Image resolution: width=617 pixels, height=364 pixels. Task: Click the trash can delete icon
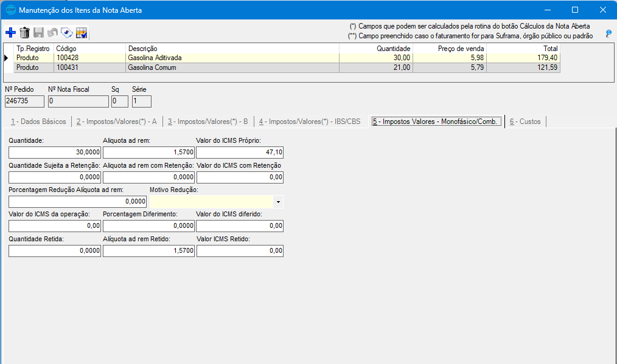click(24, 33)
